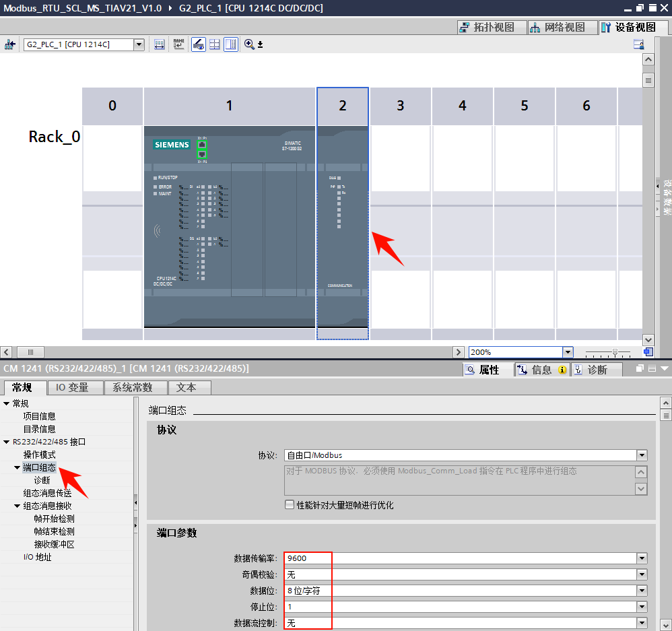Collapse the RS232/422/485 接口 tree node
This screenshot has height=631, width=672.
tap(7, 442)
